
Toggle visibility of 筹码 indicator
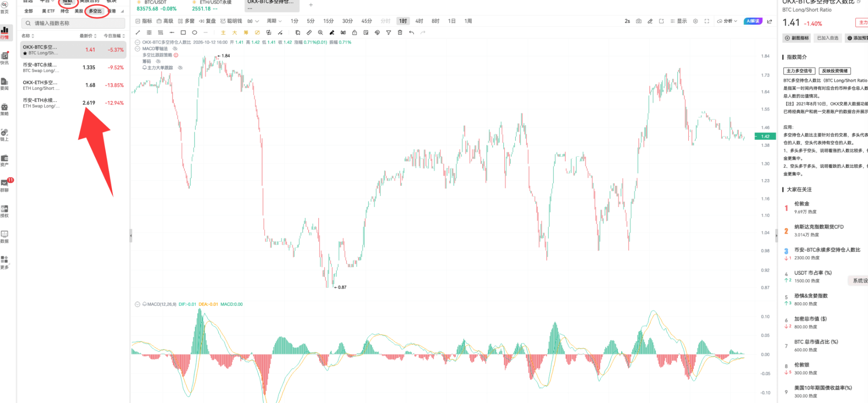click(158, 61)
